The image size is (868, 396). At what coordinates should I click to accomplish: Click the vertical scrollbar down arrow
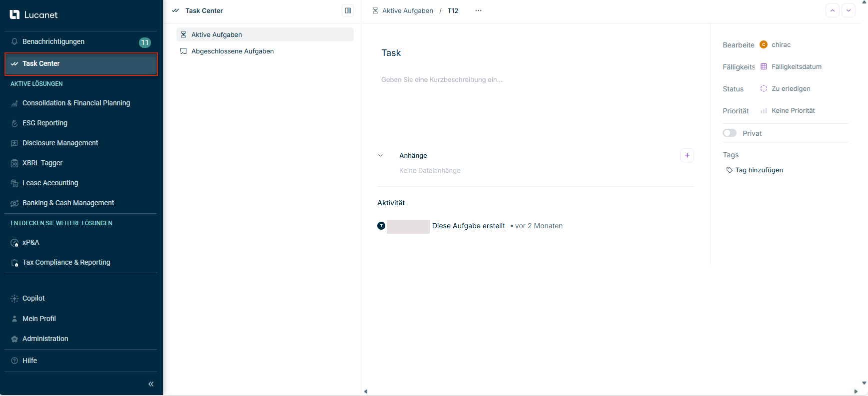tap(864, 383)
